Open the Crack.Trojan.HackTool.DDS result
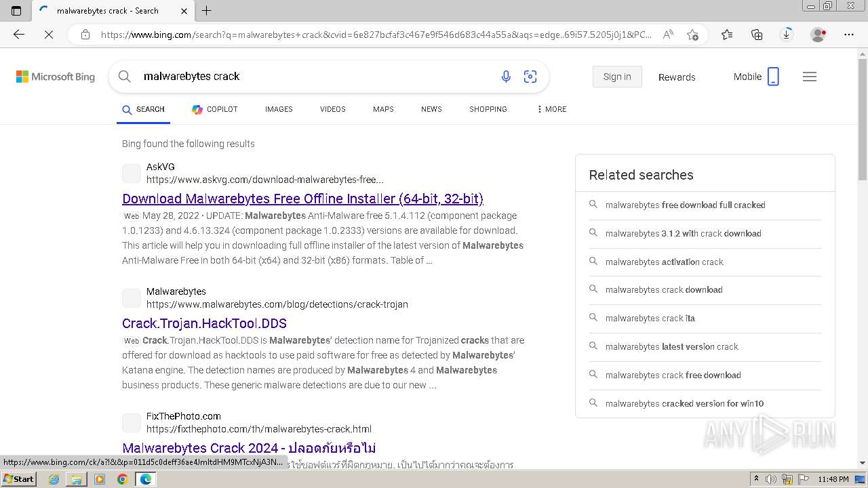This screenshot has width=868, height=488. (204, 323)
